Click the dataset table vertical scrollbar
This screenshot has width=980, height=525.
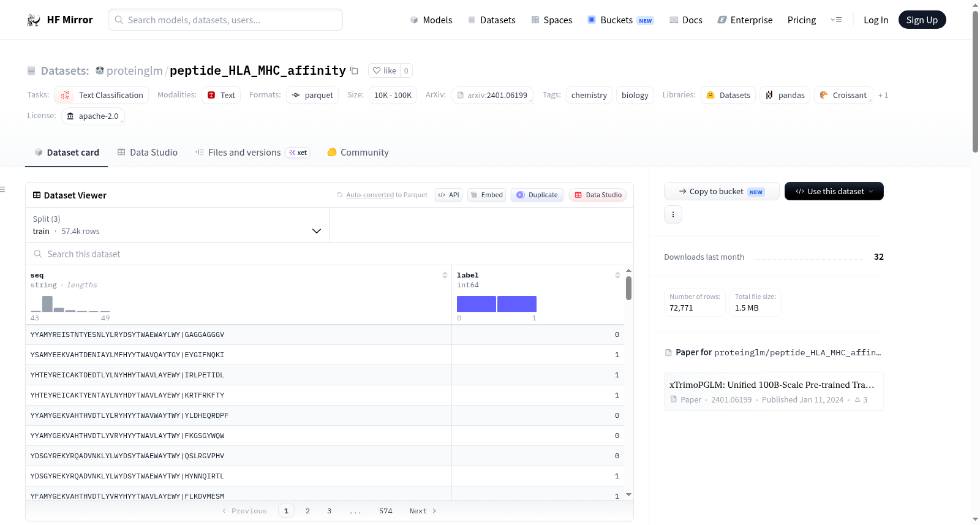[628, 289]
